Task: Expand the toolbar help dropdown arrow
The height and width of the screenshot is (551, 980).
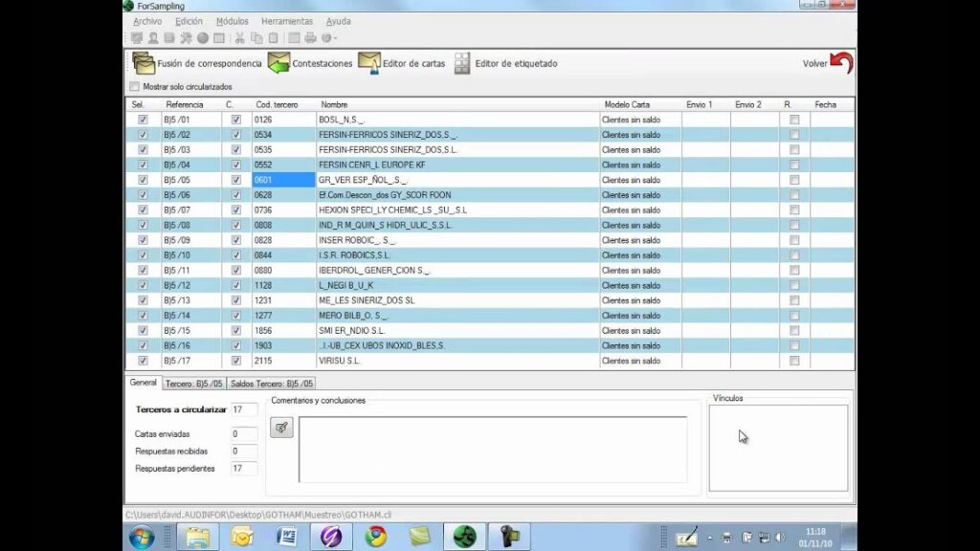Action: click(x=335, y=38)
